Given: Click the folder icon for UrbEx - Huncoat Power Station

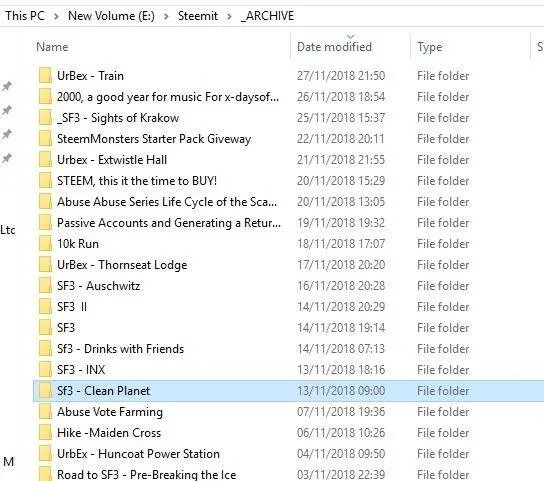Looking at the screenshot, I should click(45, 454).
